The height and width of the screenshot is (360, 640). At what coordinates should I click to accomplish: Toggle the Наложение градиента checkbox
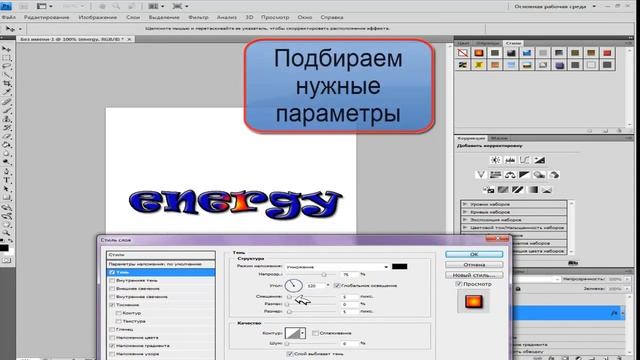112,346
